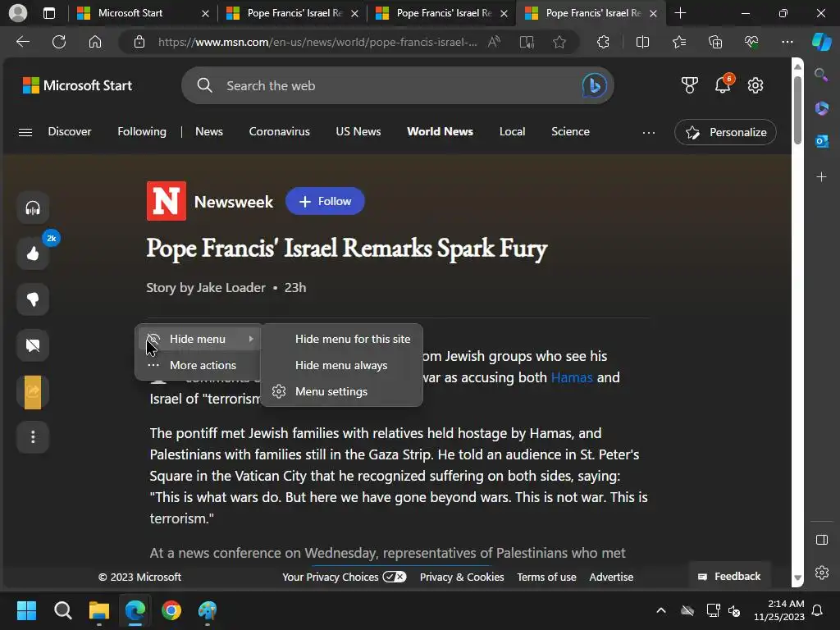The image size is (840, 630).
Task: Expand the Hide menu submenu arrow
Action: (251, 339)
